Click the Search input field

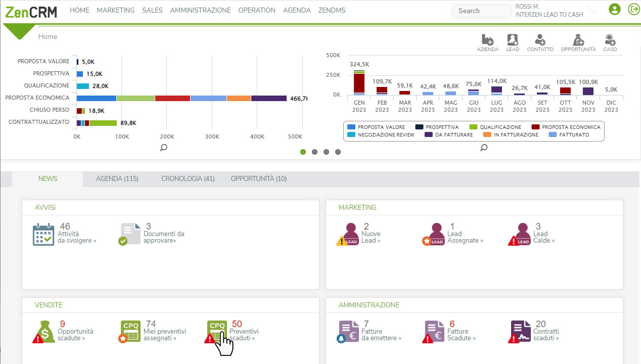pyautogui.click(x=481, y=11)
